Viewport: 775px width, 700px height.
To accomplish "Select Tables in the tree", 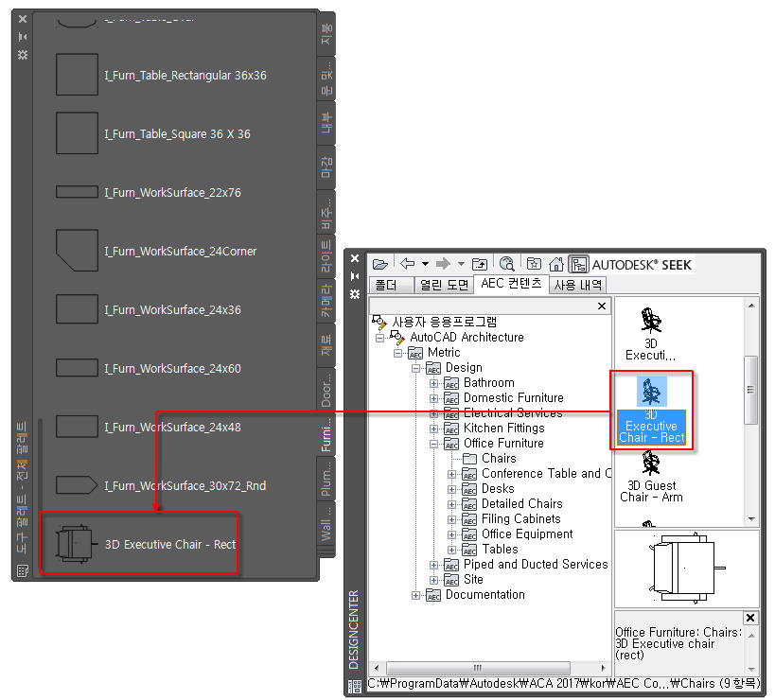I will [500, 550].
